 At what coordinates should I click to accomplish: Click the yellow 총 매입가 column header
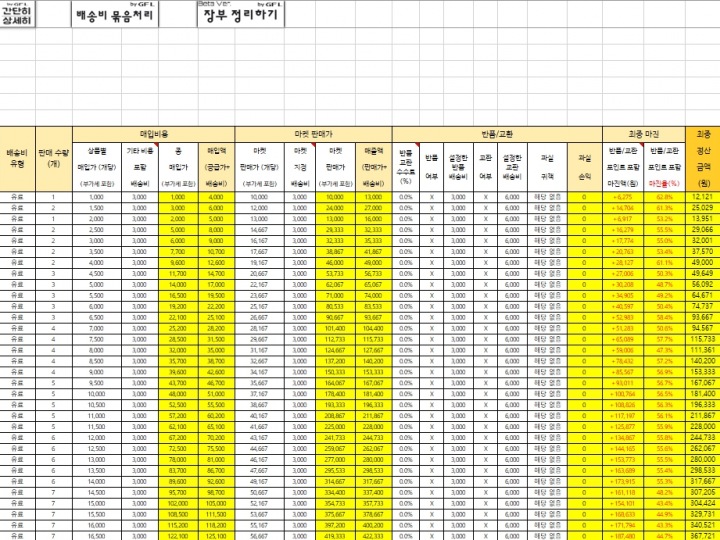tap(178, 162)
